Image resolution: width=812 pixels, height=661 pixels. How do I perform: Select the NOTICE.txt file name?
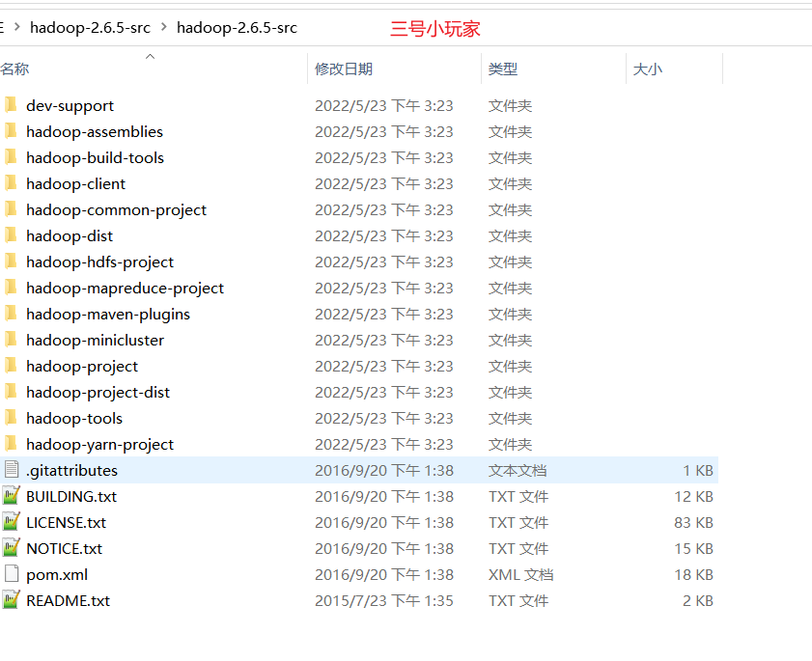pyautogui.click(x=65, y=548)
